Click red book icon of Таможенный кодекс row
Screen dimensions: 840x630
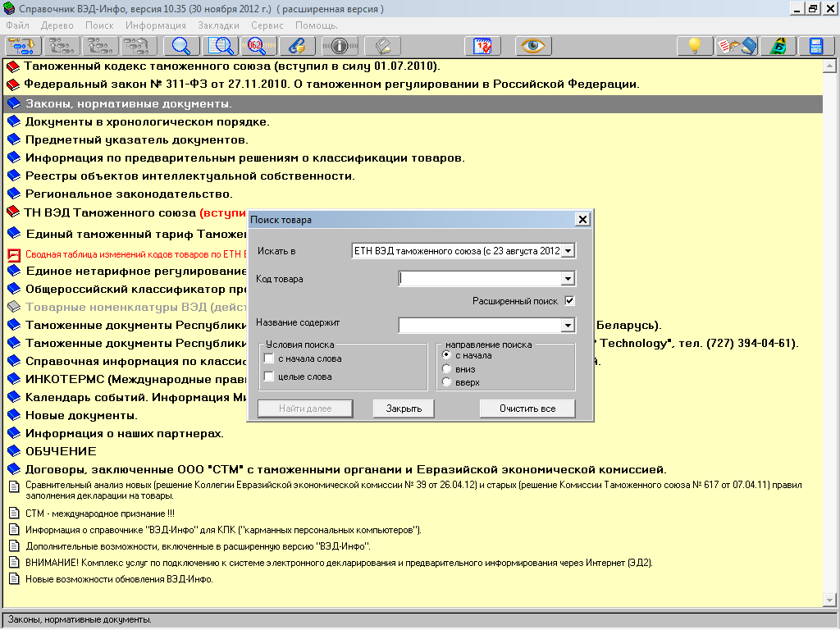coord(13,67)
